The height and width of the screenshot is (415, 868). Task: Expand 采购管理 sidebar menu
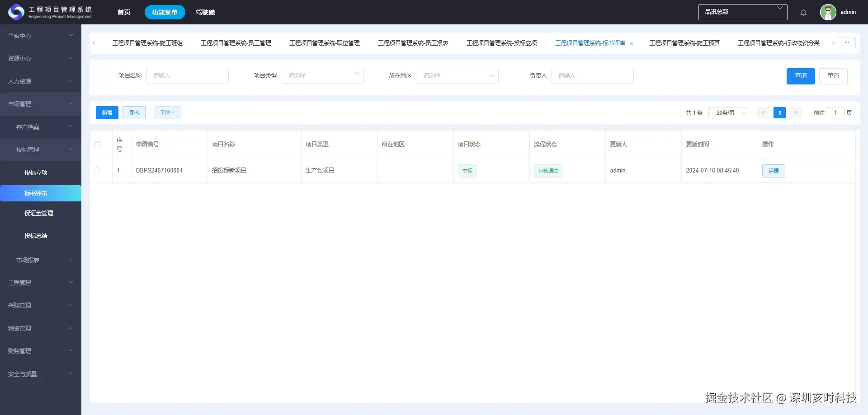pos(41,305)
